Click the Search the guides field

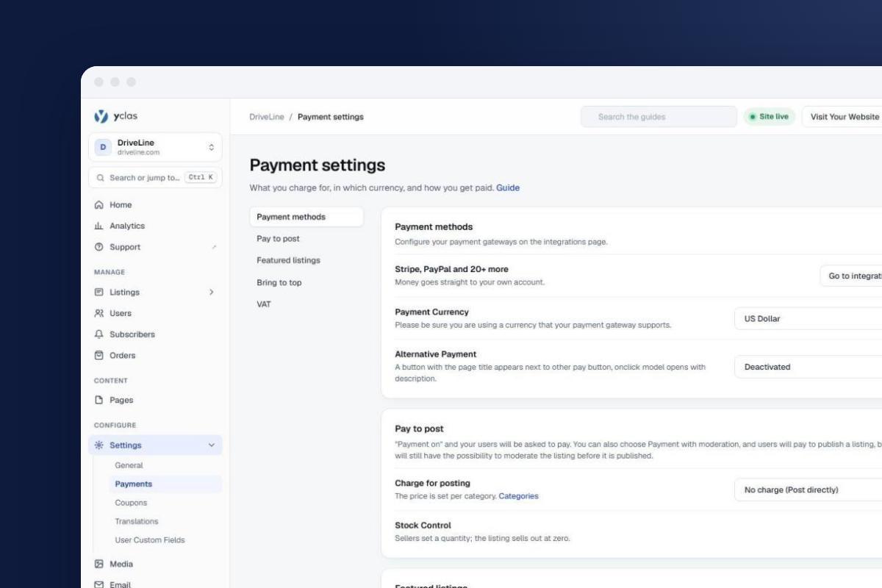(x=659, y=117)
